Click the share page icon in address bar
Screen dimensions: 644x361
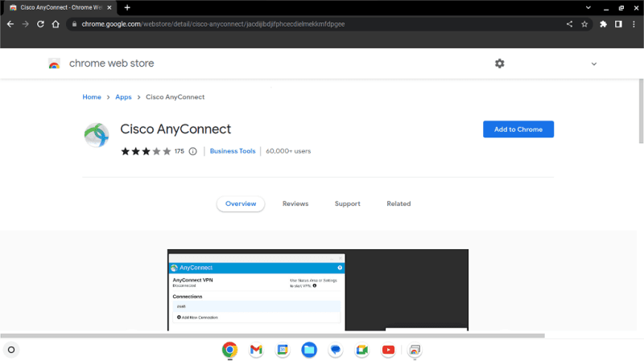(569, 24)
